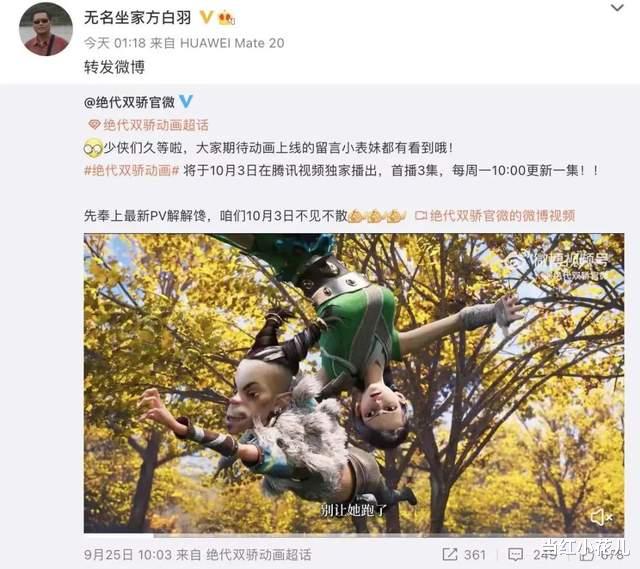Open 绝代双骄动画超话 source in the footer
This screenshot has width=640, height=569.
point(258,554)
